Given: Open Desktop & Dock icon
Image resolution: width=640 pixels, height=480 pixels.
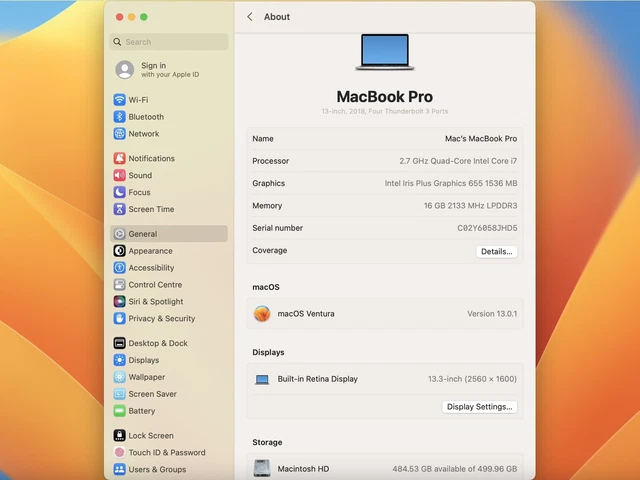Looking at the screenshot, I should pyautogui.click(x=119, y=343).
